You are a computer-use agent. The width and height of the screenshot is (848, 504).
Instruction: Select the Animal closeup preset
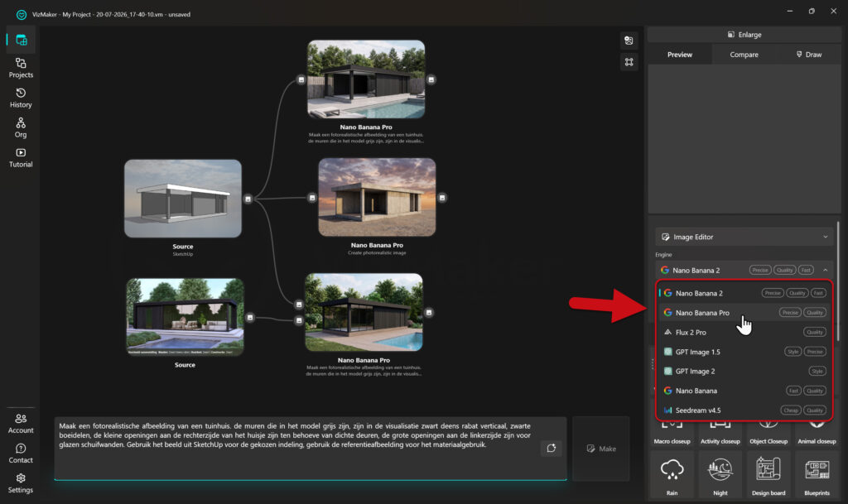817,434
